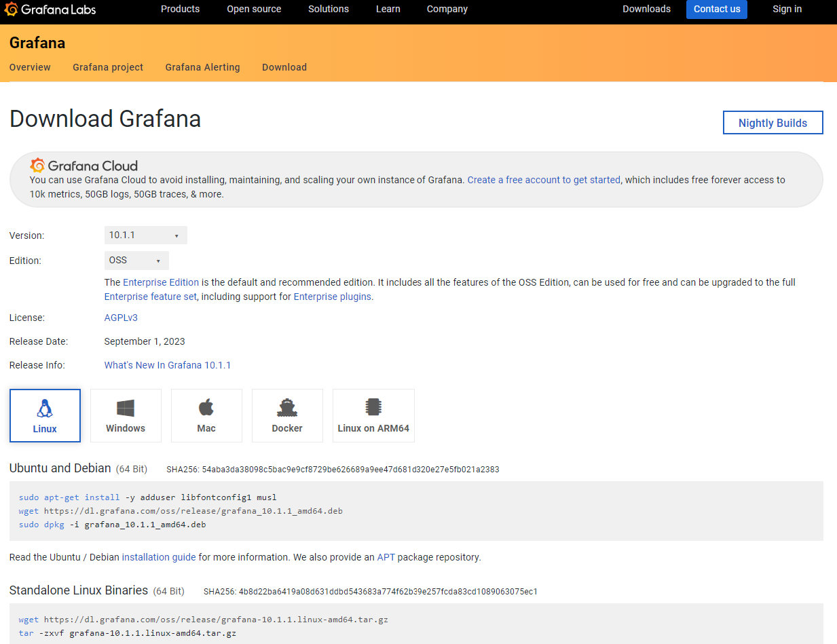Open the Enterprise plugins link
The image size is (837, 644).
332,297
